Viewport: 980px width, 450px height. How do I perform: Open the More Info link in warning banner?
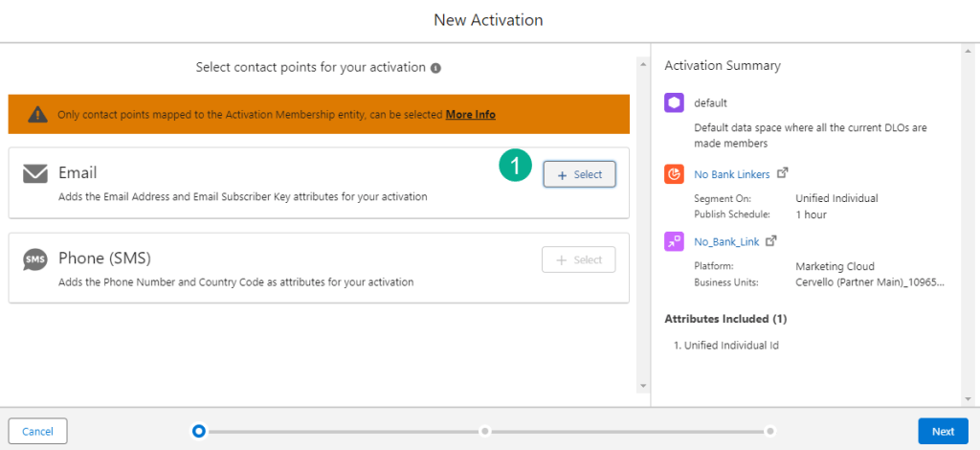470,114
